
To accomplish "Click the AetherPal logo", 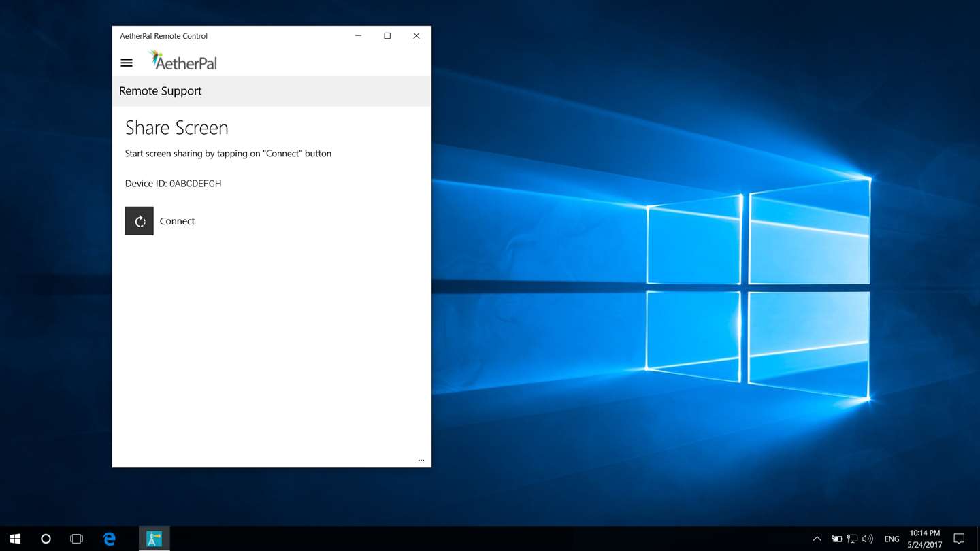I will 182,61.
